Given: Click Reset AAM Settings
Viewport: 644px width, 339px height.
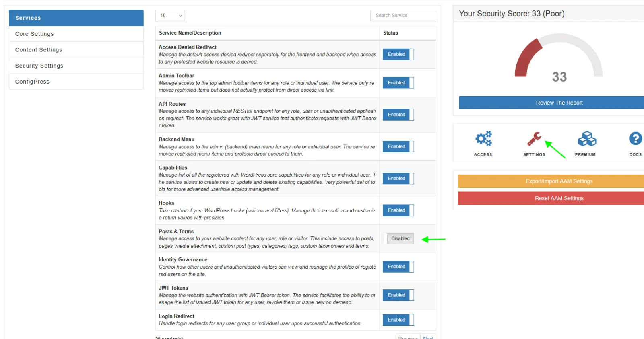Looking at the screenshot, I should click(x=559, y=198).
